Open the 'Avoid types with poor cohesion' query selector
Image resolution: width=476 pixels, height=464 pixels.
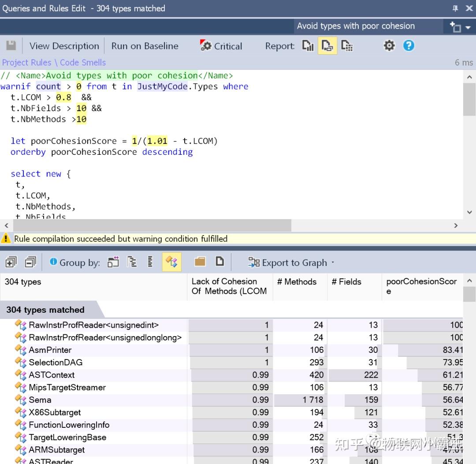pos(355,26)
